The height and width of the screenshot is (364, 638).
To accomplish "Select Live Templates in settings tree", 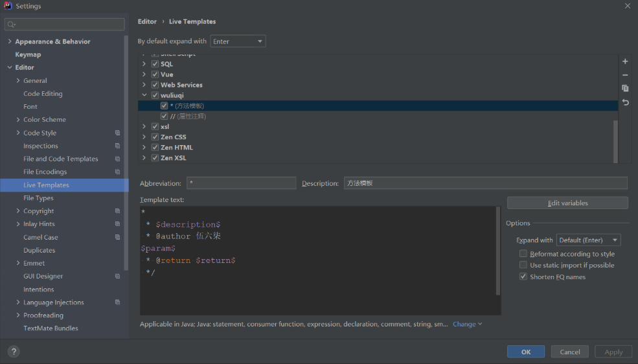I will pyautogui.click(x=64, y=185).
